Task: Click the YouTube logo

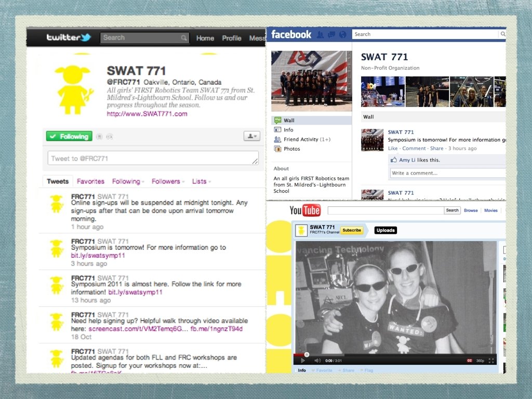Action: (304, 210)
